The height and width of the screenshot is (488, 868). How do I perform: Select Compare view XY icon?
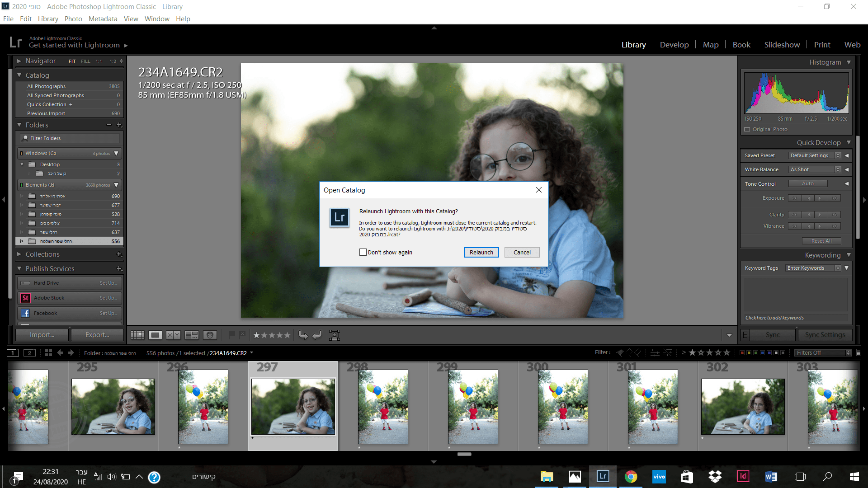pos(173,335)
